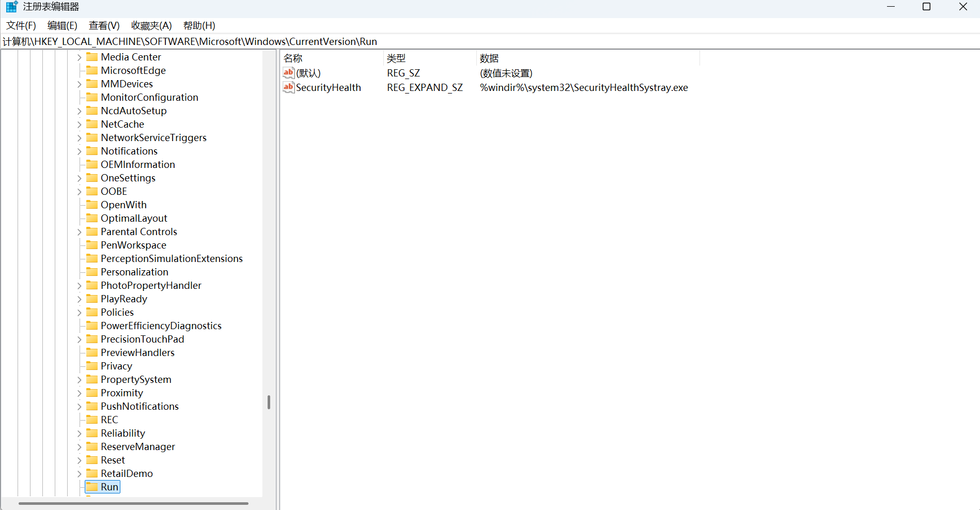Open the 查看(V) menu
Viewport: 980px width, 510px height.
[x=104, y=26]
